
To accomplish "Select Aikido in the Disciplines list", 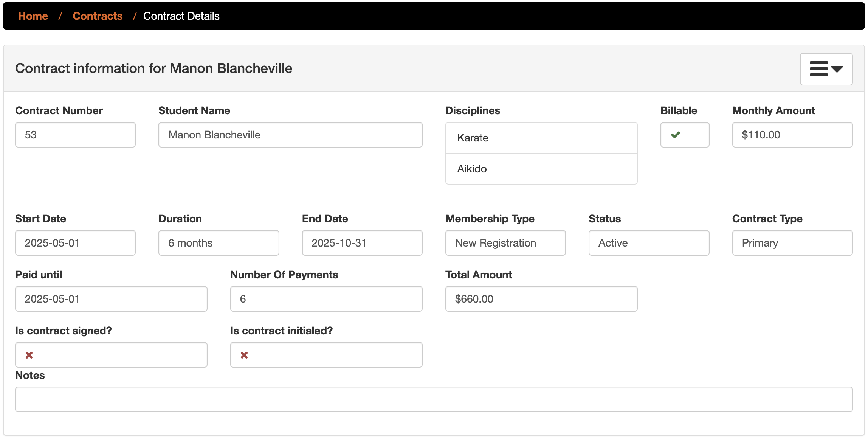I will point(541,169).
